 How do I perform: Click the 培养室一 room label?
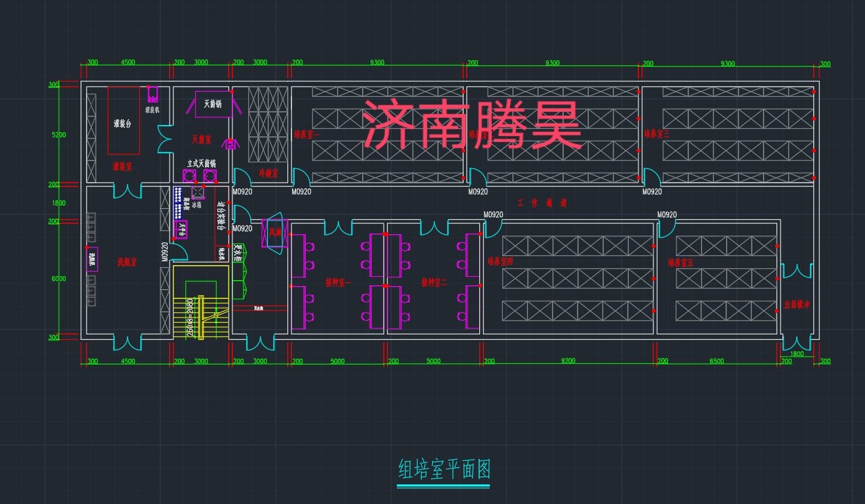click(307, 134)
